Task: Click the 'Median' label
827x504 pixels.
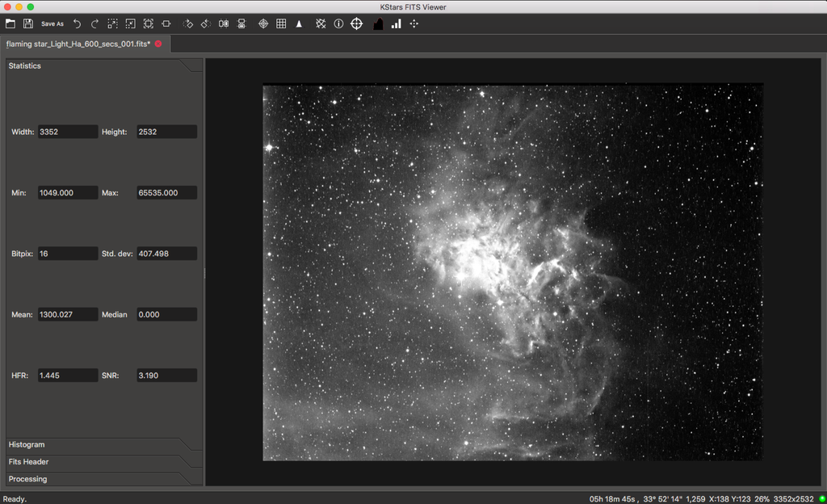Action: pos(115,315)
